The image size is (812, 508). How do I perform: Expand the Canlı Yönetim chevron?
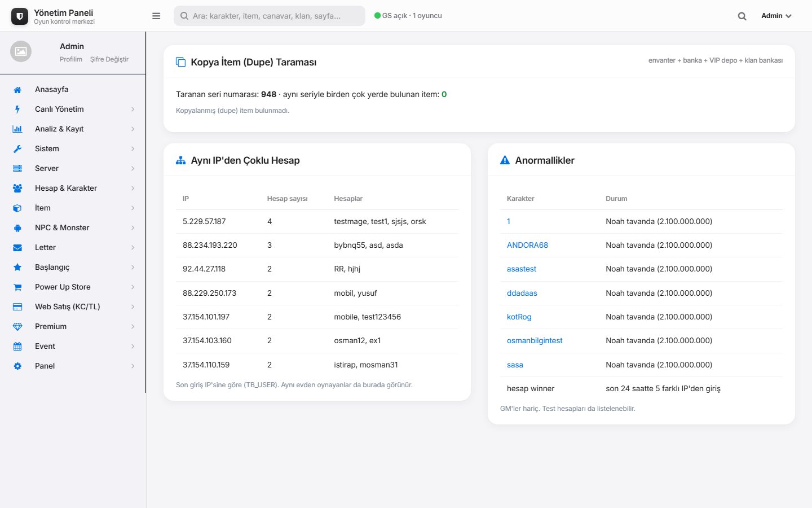point(133,110)
